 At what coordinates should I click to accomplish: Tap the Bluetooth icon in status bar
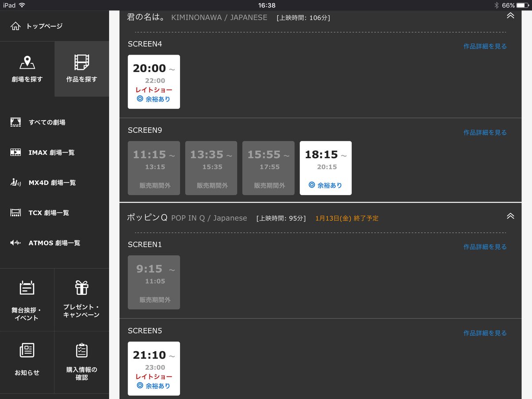click(x=497, y=5)
